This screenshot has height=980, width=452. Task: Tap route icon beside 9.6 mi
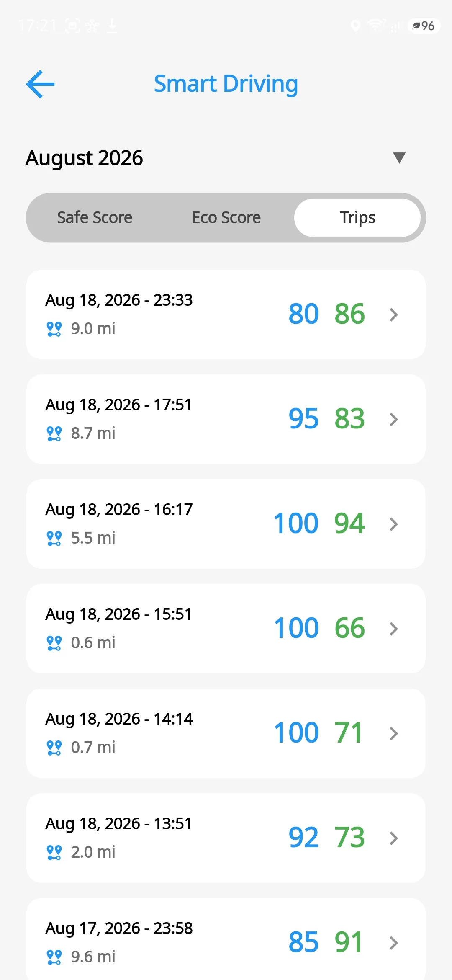[x=54, y=957]
